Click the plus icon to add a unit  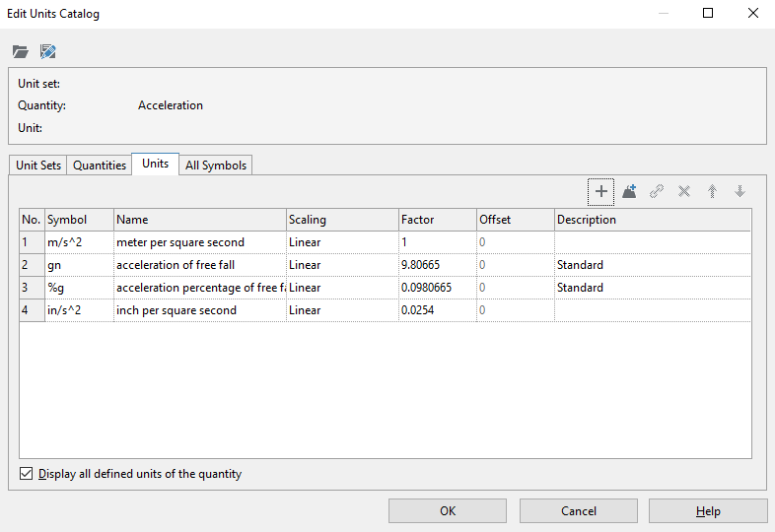click(600, 191)
